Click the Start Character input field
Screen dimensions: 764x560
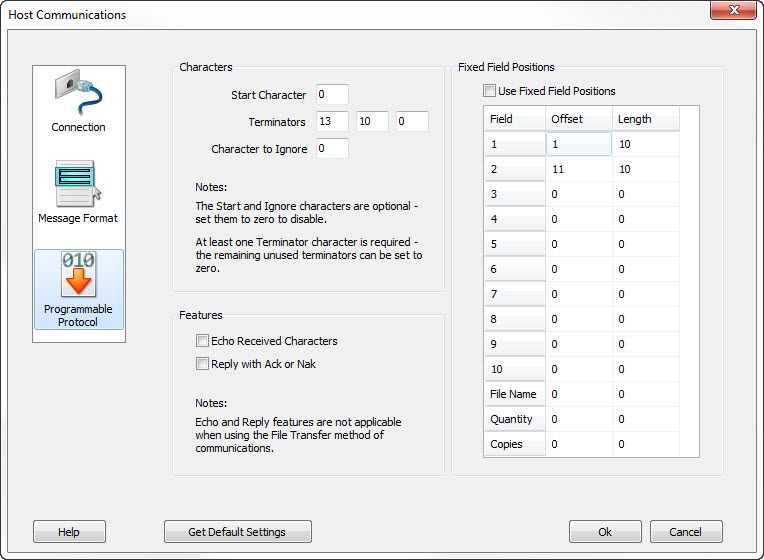pyautogui.click(x=332, y=95)
